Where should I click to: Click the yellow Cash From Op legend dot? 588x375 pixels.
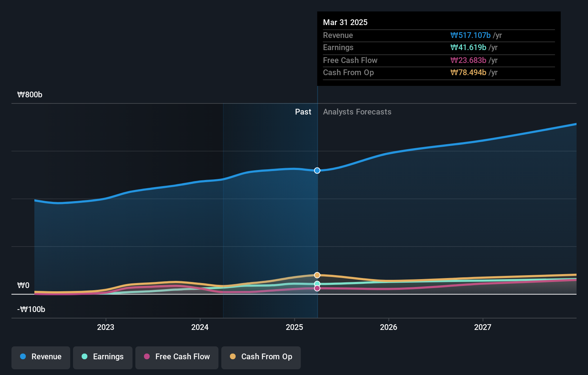point(233,357)
